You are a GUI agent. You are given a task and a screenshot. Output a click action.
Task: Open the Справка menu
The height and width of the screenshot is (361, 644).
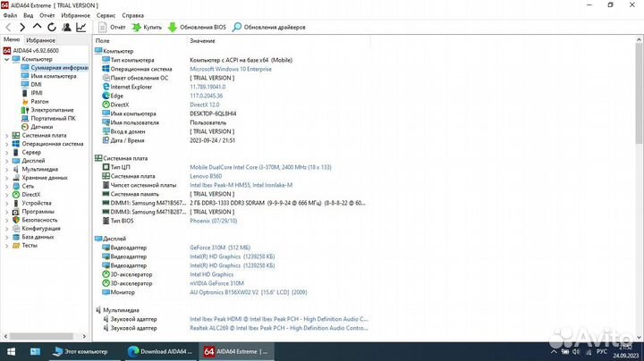tap(132, 15)
